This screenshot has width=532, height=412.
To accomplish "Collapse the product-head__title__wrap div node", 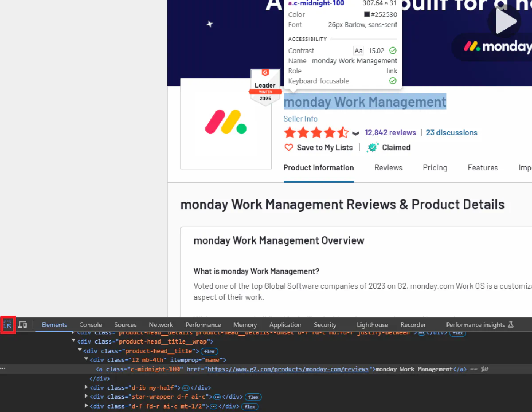I will coord(74,341).
